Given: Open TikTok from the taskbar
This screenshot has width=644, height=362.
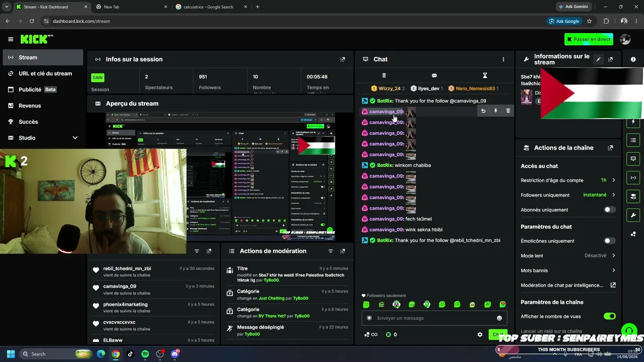Looking at the screenshot, I should (x=130, y=354).
